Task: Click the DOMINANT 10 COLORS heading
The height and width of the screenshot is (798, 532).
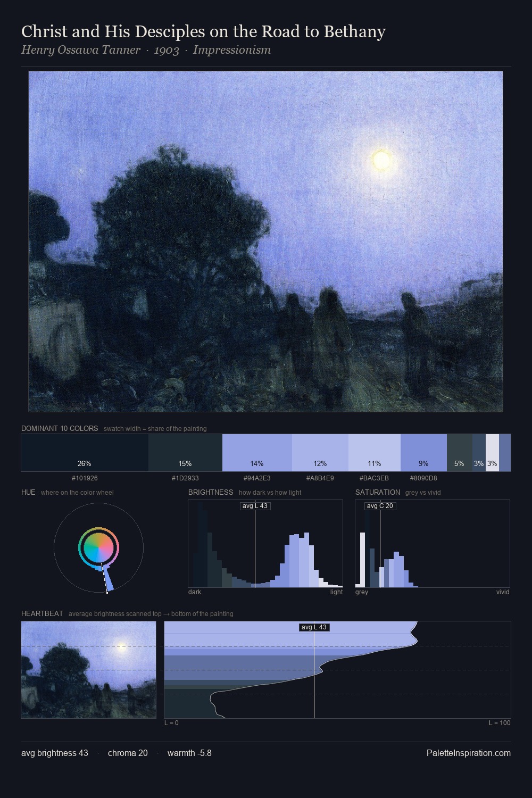Action: click(60, 428)
